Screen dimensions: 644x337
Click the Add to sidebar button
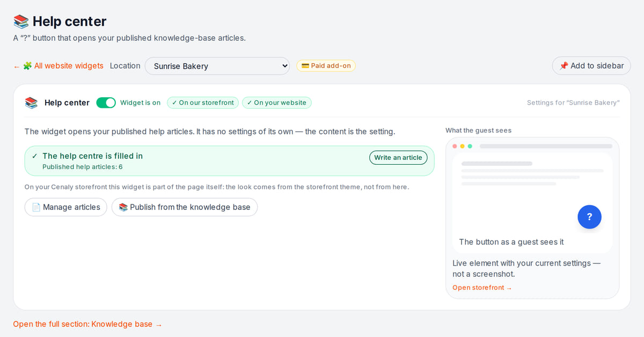[x=591, y=66]
